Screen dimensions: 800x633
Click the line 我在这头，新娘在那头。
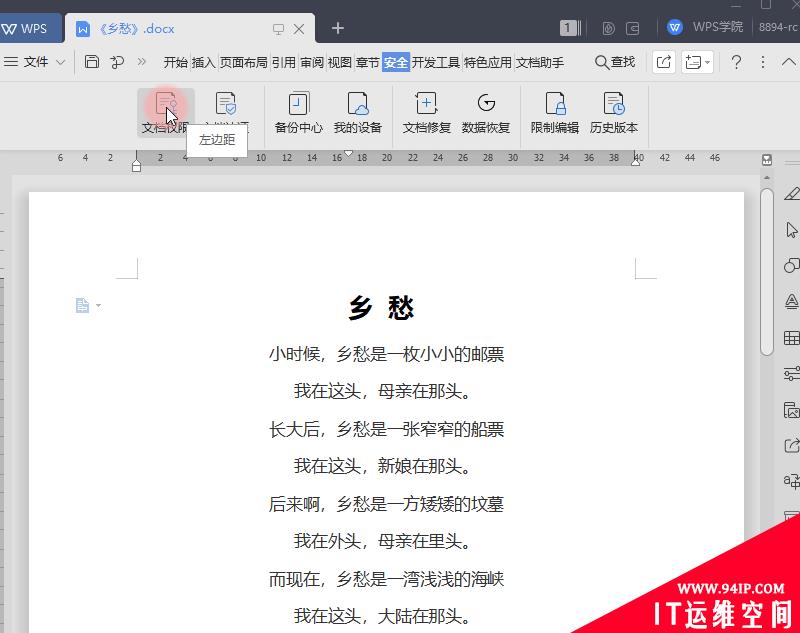(383, 466)
